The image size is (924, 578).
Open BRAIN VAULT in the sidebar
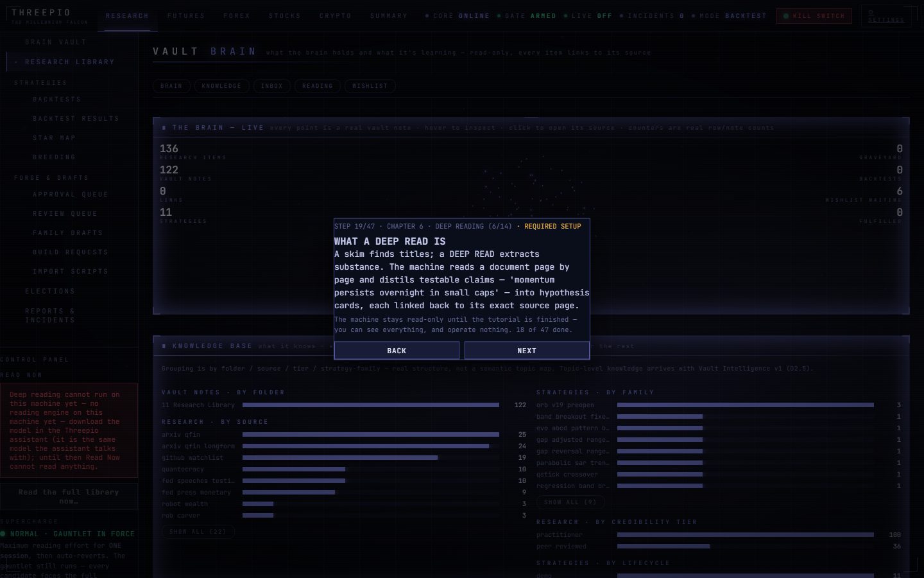pyautogui.click(x=56, y=42)
